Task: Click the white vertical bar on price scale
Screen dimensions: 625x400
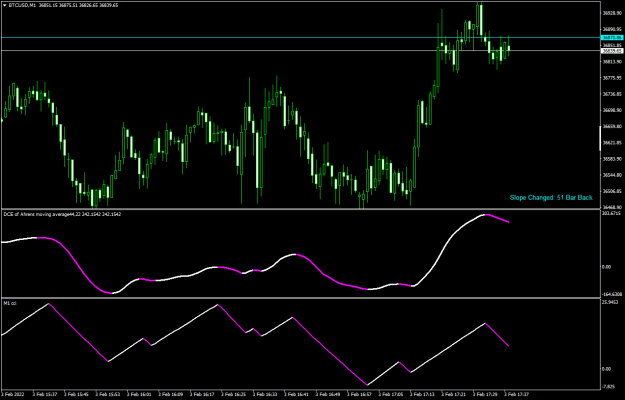Action: tap(600, 138)
